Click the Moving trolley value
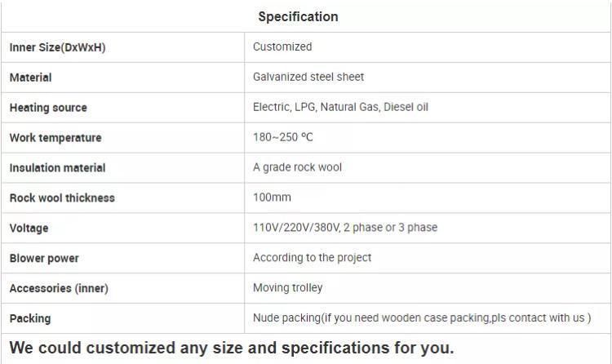This screenshot has height=364, width=612. click(x=288, y=288)
